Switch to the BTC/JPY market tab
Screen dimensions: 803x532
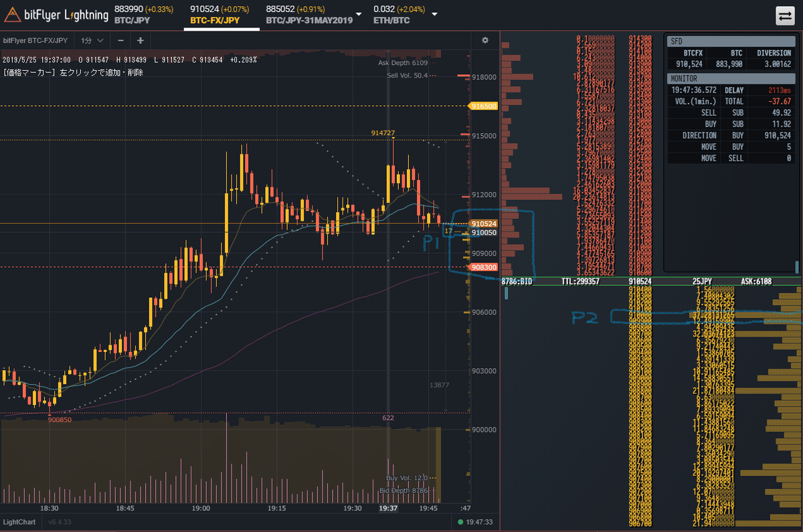[143, 15]
